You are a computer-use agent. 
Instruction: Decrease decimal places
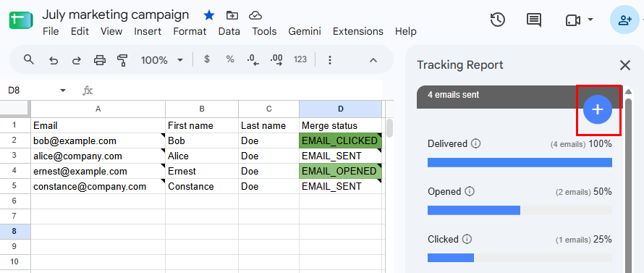coord(253,60)
